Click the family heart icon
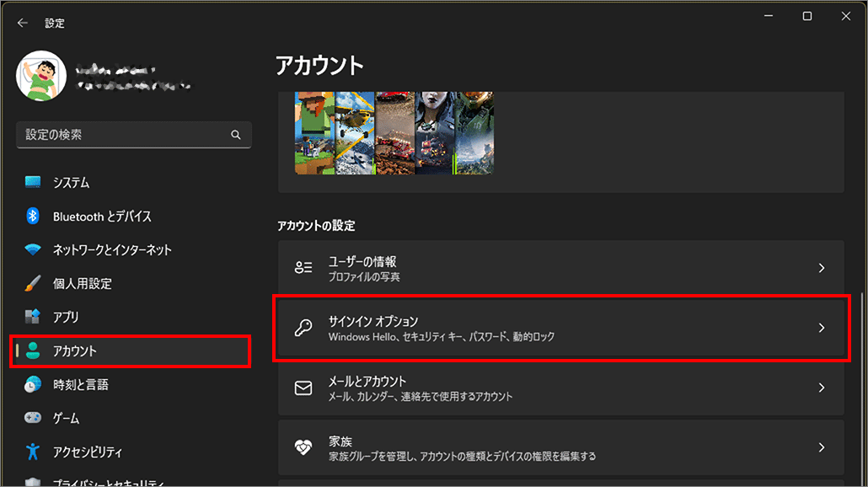The image size is (868, 487). (303, 447)
